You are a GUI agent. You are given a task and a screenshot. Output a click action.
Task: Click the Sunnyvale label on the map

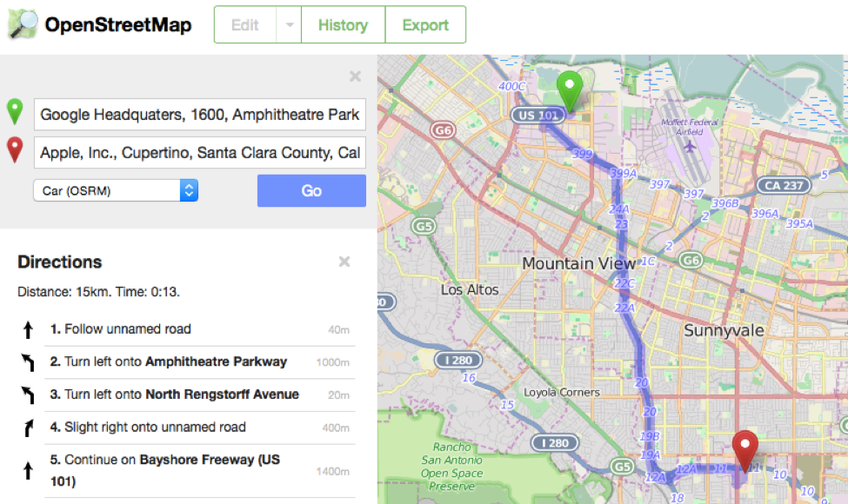(x=724, y=330)
